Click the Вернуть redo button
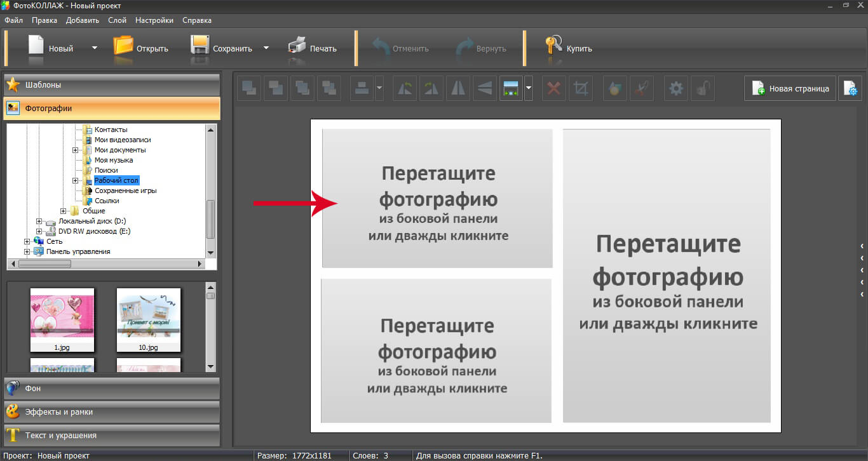Screen dimensions: 868x461 pyautogui.click(x=482, y=48)
